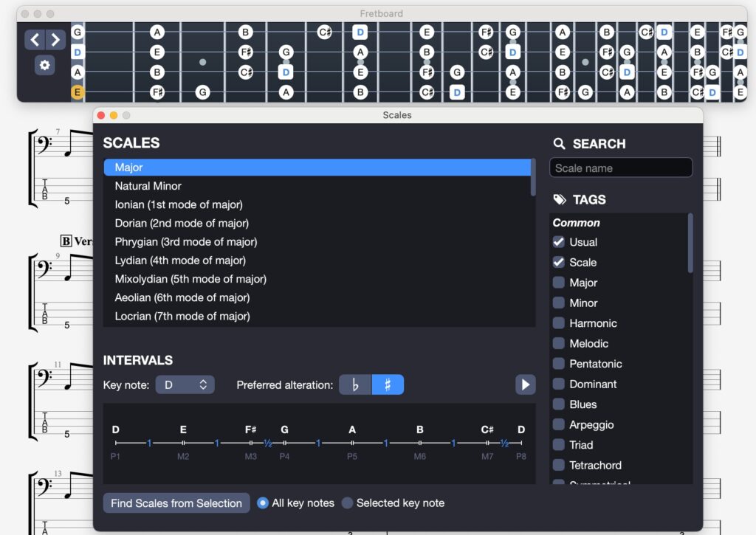Click the highlighted open E string note
The height and width of the screenshot is (535, 756).
point(77,92)
